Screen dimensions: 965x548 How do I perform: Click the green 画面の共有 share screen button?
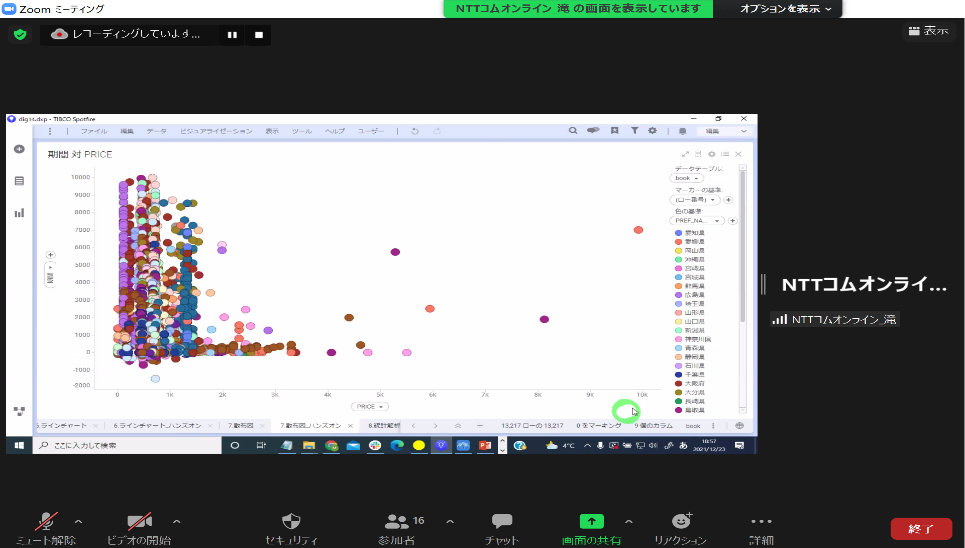tap(591, 528)
